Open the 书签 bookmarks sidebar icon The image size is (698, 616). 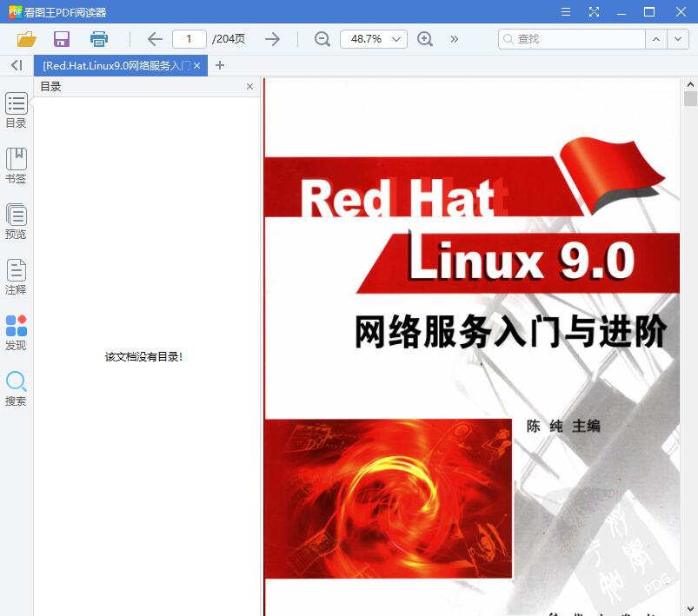click(16, 166)
